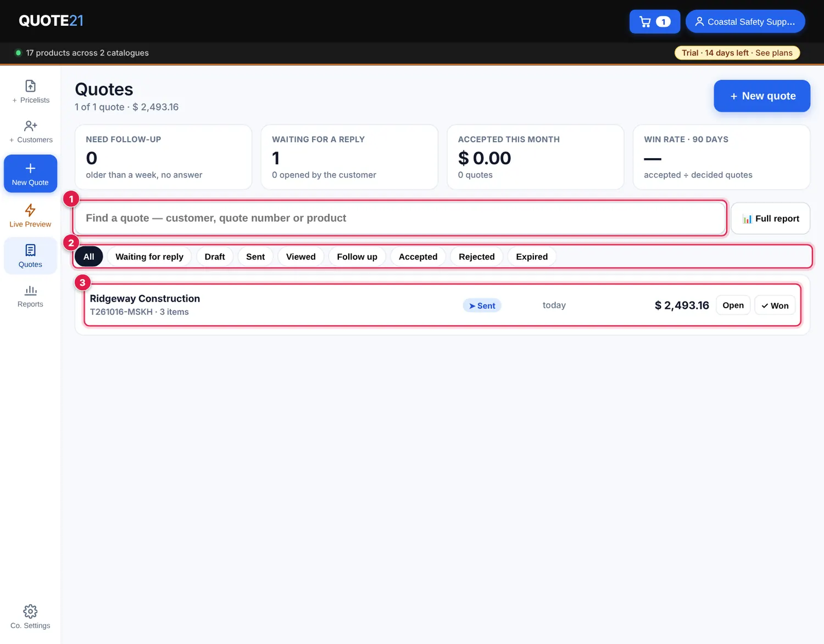This screenshot has width=824, height=644.
Task: Click the Sent status badge on Ridgeway quote
Action: (x=482, y=306)
